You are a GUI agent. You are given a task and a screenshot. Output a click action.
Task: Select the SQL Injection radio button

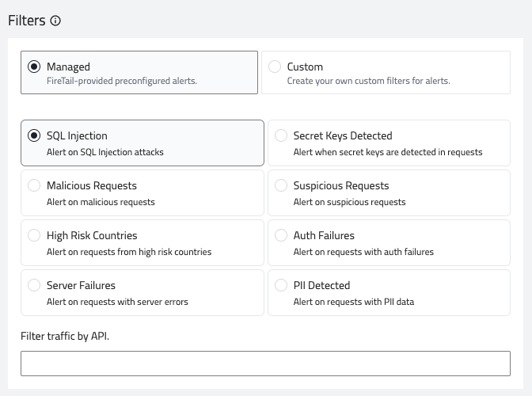pos(34,136)
